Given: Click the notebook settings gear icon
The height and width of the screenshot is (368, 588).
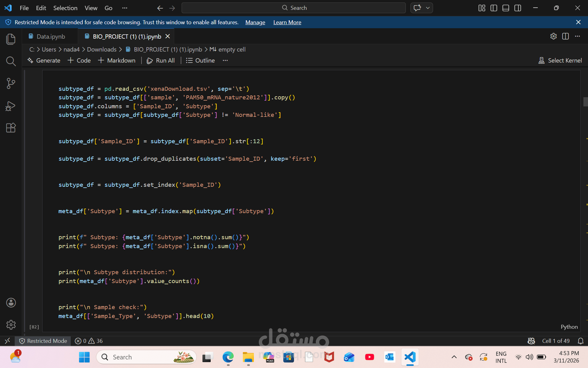Looking at the screenshot, I should pyautogui.click(x=553, y=36).
